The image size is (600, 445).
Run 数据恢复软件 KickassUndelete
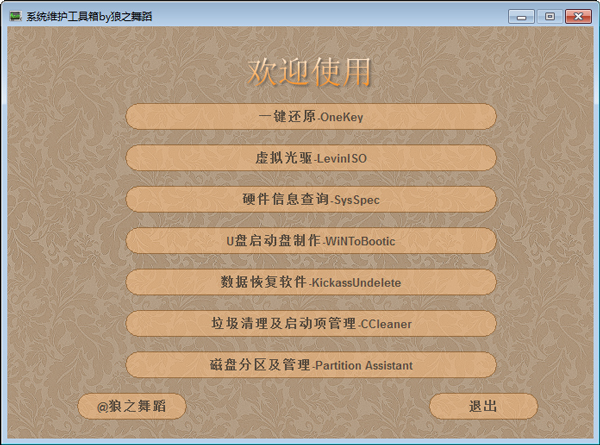(x=311, y=282)
